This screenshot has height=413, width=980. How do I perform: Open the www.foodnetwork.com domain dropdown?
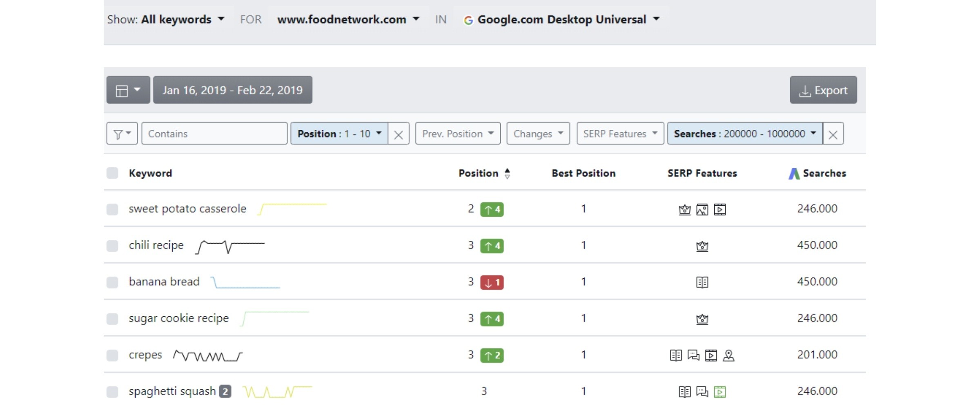[x=348, y=19]
